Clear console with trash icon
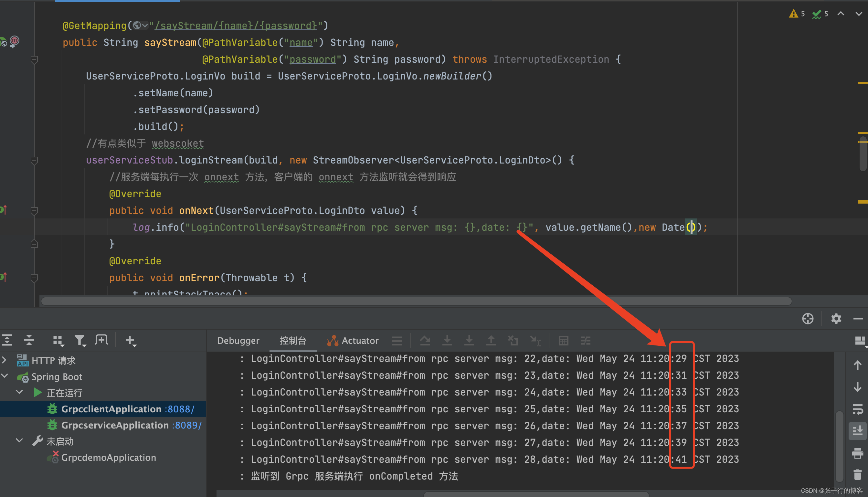Viewport: 868px width, 497px height. point(858,475)
